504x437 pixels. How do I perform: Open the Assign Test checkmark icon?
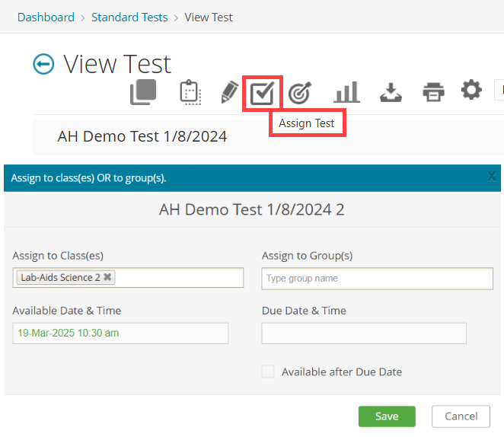(262, 93)
